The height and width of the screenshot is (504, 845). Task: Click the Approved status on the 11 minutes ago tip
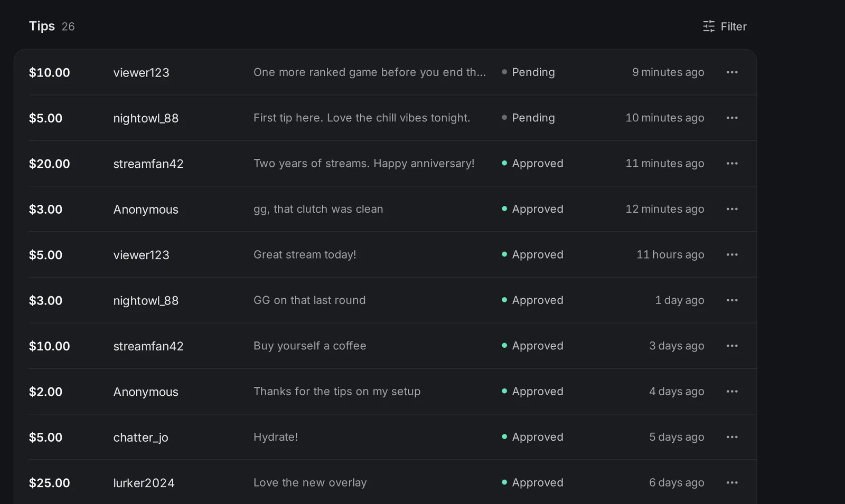532,164
